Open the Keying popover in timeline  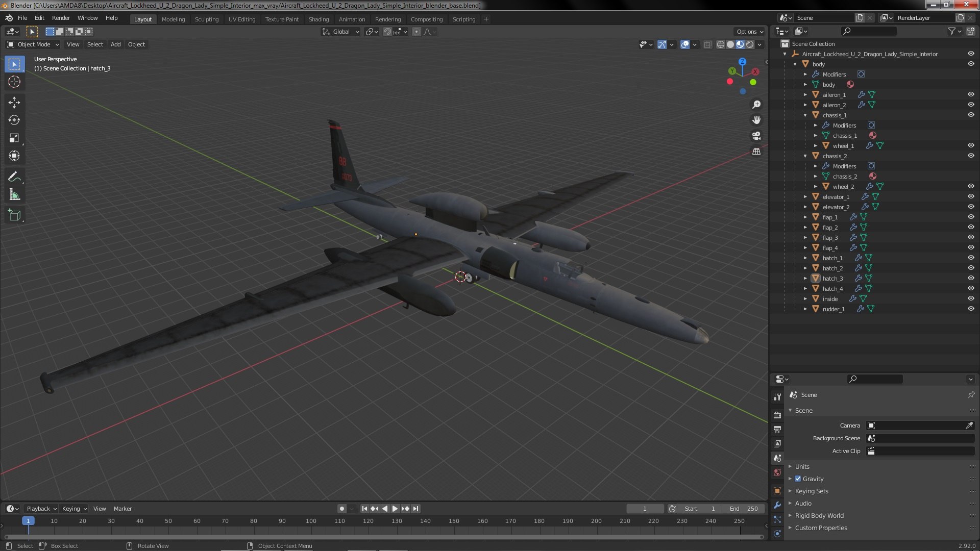[x=74, y=509]
